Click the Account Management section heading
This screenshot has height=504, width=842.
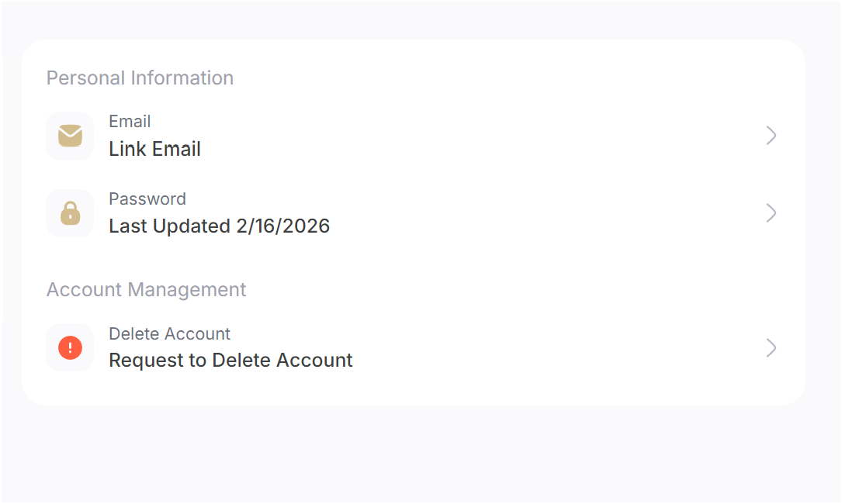(x=146, y=290)
